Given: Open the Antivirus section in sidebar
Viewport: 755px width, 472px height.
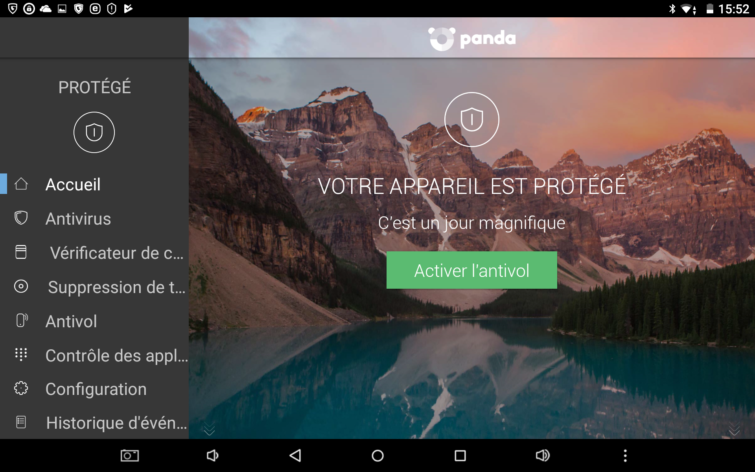Looking at the screenshot, I should tap(94, 218).
